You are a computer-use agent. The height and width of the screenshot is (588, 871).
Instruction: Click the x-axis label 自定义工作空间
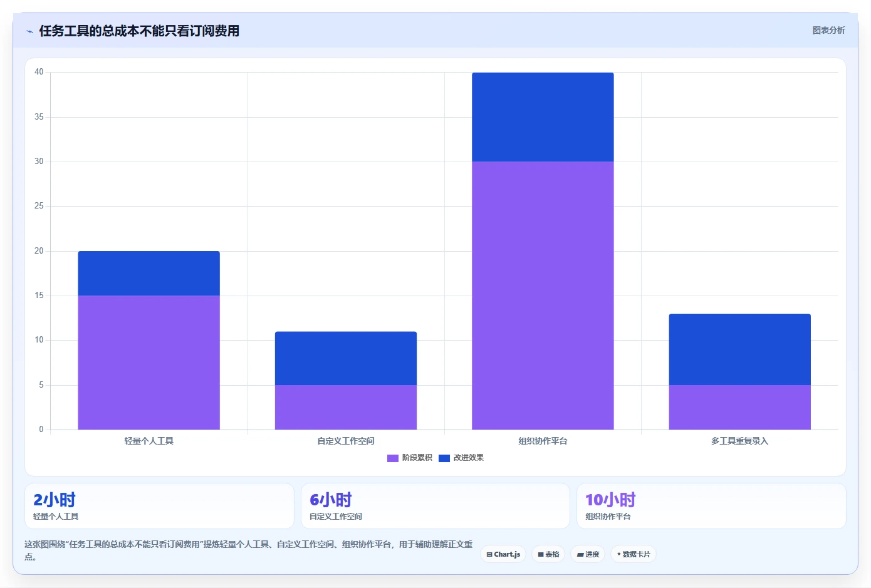point(346,441)
